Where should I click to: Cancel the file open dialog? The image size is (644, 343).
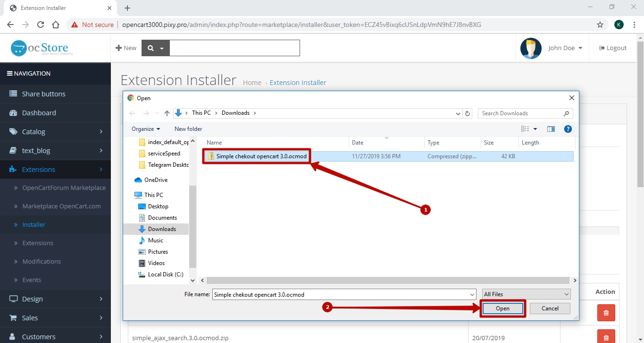pos(550,309)
